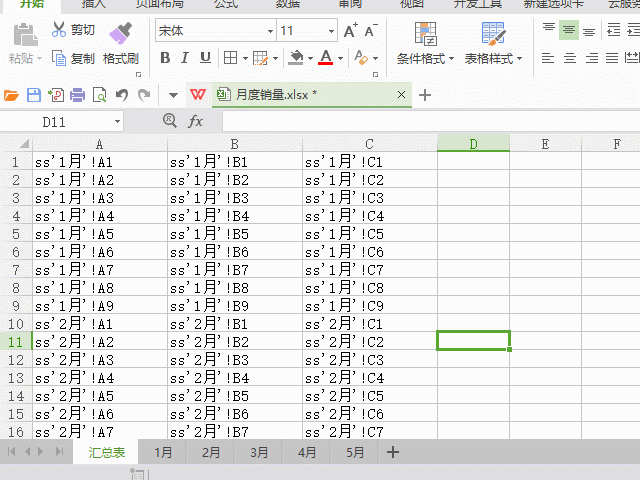640x480 pixels.
Task: Expand the font name dropdown (宋体)
Action: pyautogui.click(x=267, y=31)
